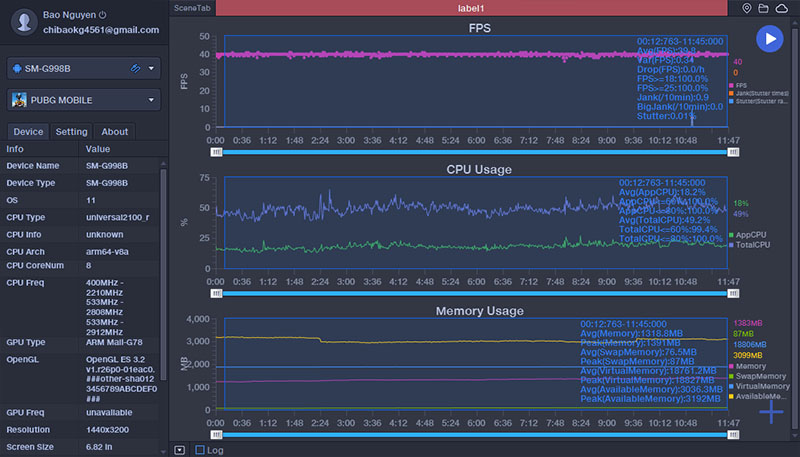800x457 pixels.
Task: Open the About tab
Action: pos(115,132)
